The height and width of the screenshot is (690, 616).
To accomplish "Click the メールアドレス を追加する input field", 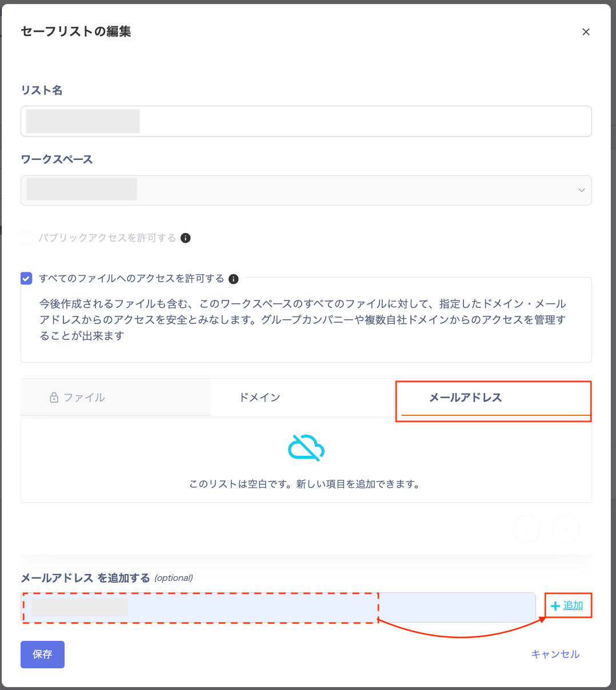I will 278,607.
